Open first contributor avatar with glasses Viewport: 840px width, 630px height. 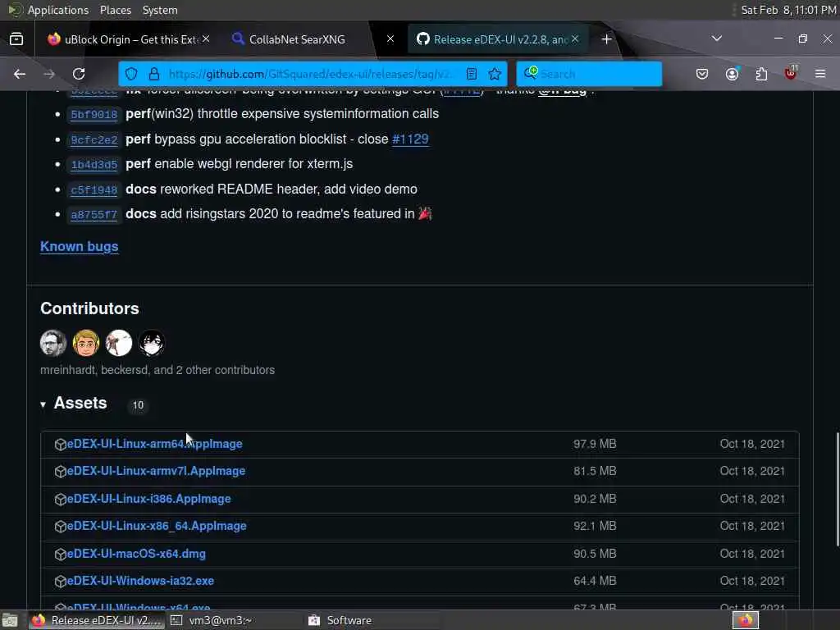53,343
